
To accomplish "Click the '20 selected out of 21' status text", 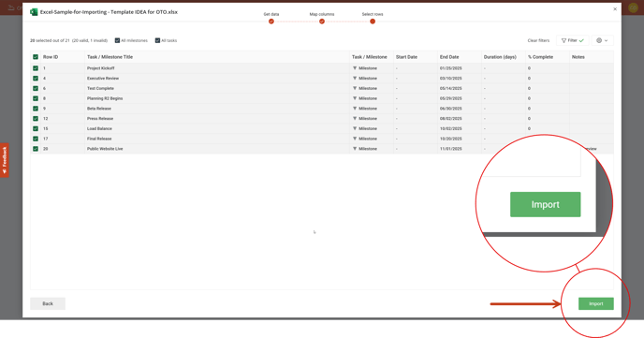I will pos(50,40).
